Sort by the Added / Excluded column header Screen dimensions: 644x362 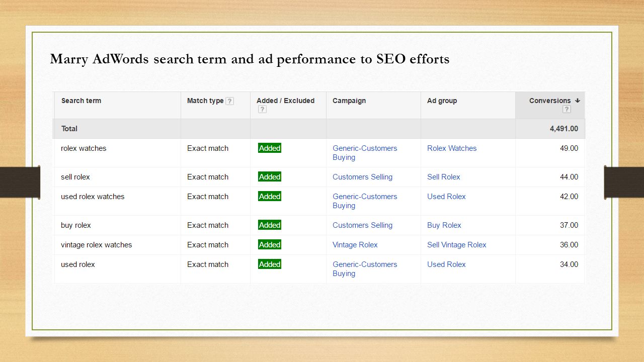pyautogui.click(x=285, y=101)
